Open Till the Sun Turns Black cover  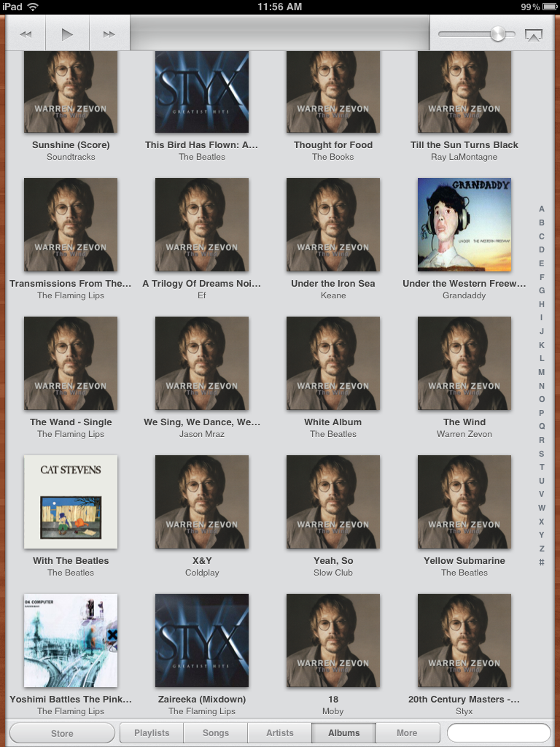click(464, 92)
